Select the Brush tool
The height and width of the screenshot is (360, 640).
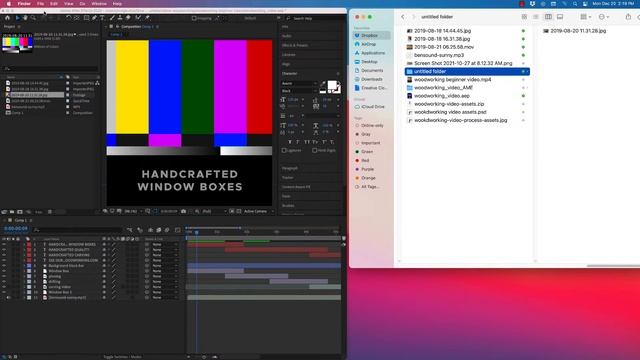tap(112, 18)
